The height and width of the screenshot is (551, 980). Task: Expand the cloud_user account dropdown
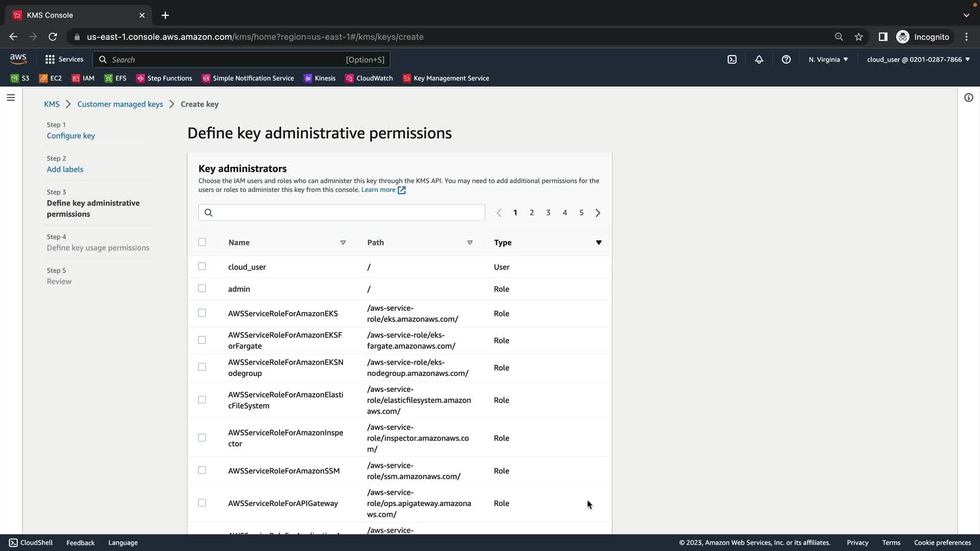coord(918,60)
